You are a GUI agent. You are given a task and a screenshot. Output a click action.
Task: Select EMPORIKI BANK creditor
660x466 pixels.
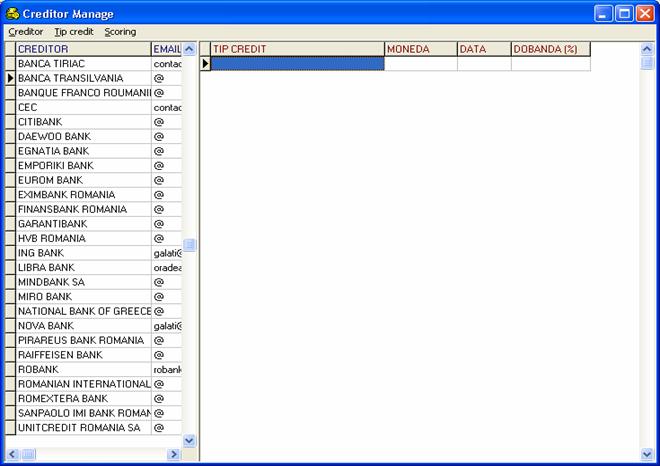coord(83,165)
